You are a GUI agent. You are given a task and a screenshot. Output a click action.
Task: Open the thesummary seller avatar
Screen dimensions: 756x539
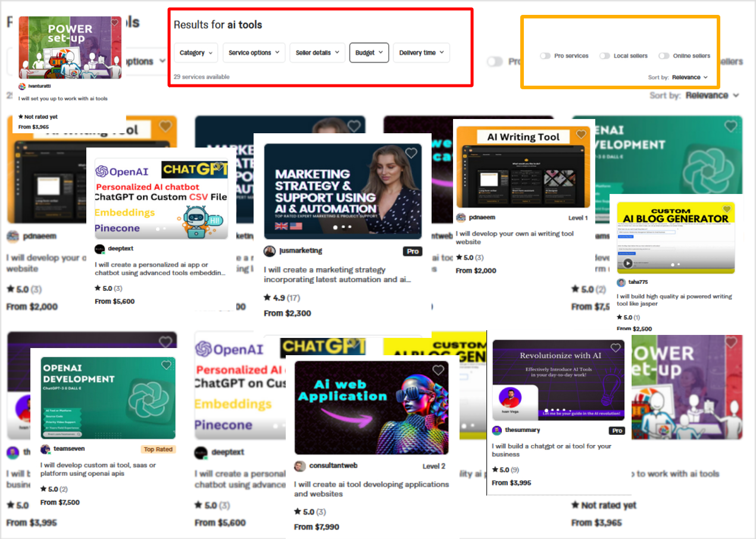[497, 430]
